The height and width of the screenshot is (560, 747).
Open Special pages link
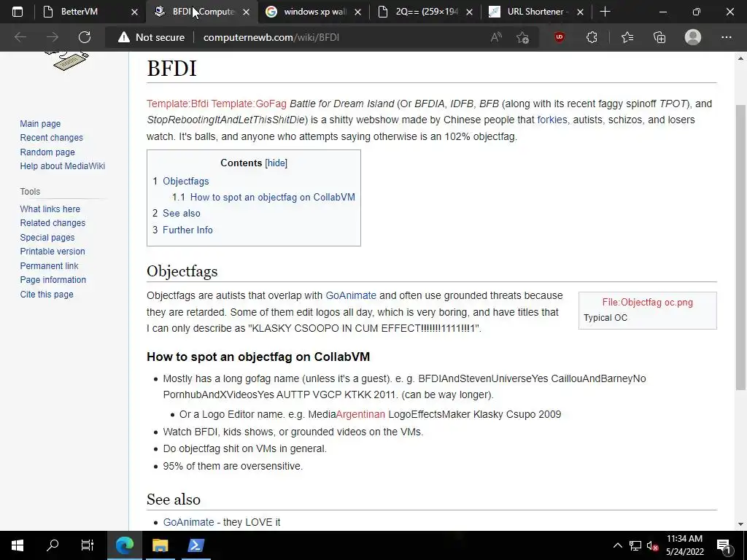[47, 238]
